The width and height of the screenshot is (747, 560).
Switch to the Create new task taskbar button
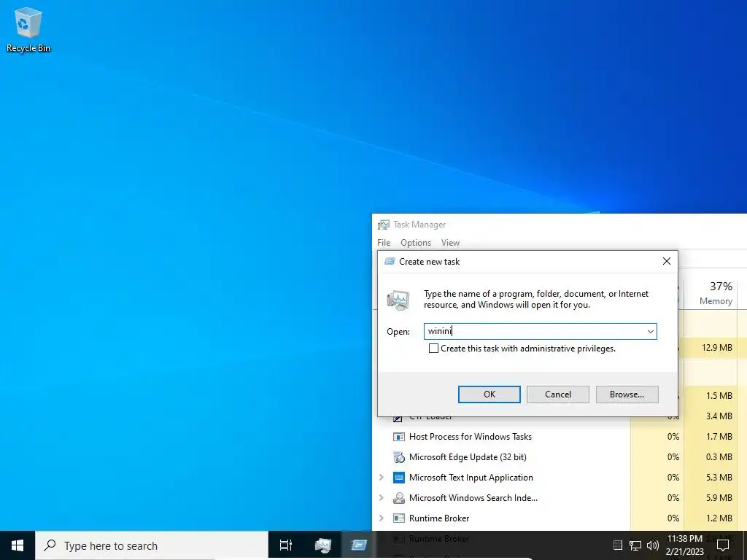(358, 545)
